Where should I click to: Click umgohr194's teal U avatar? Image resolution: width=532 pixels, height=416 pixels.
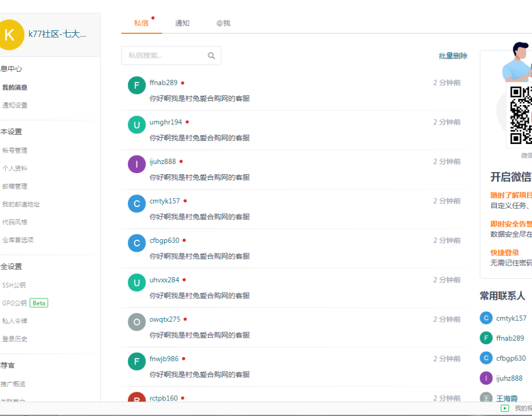(x=137, y=125)
